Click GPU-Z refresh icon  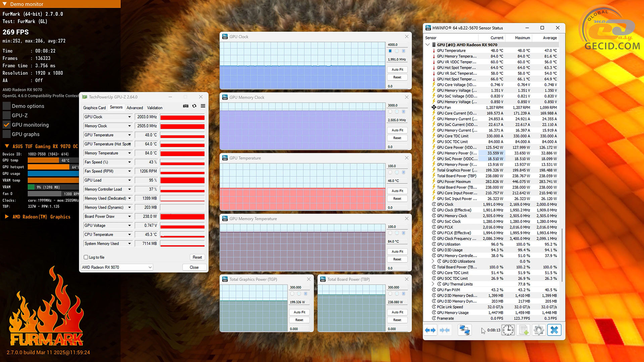pyautogui.click(x=194, y=106)
